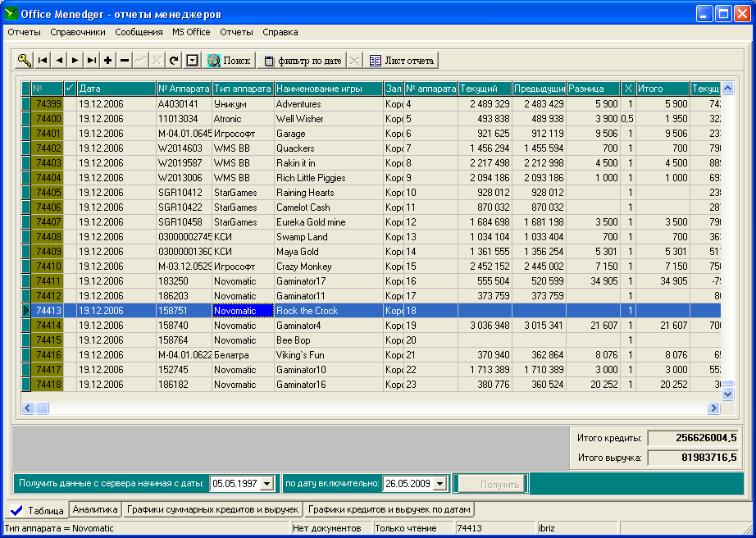Open the start date dropdown 05.05.1997
Screen dimensions: 756x538
pos(266,484)
